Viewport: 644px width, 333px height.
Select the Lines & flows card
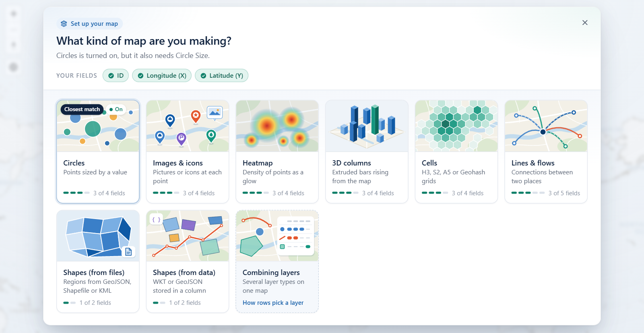click(x=546, y=152)
